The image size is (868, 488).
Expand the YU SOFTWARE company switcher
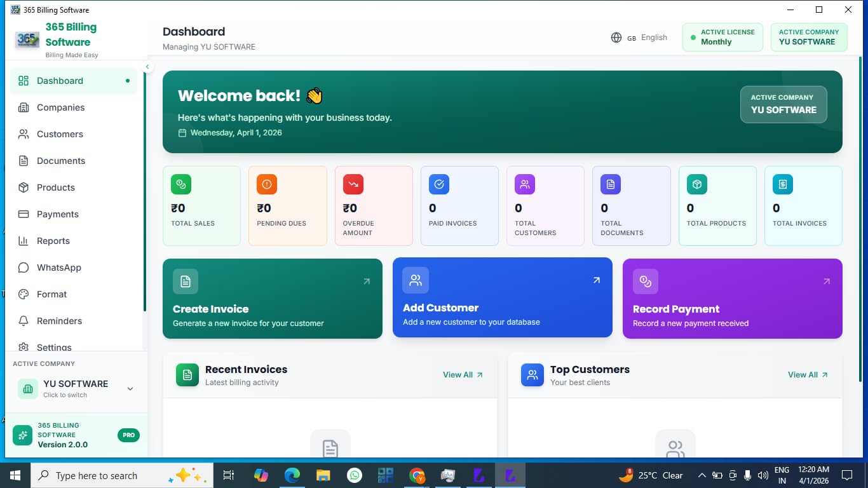coord(76,389)
